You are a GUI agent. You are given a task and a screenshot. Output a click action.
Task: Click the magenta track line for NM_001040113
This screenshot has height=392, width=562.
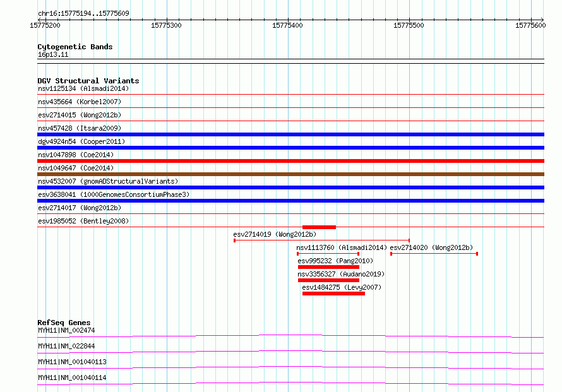(x=290, y=367)
